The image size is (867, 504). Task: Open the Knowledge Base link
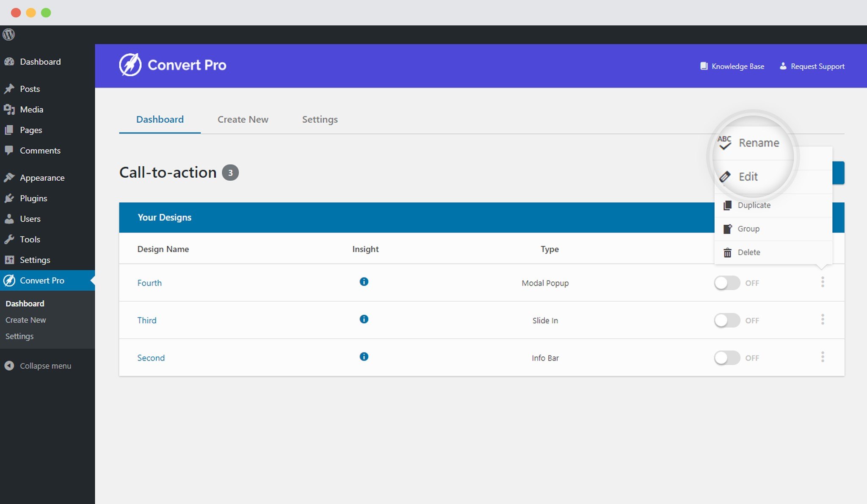(732, 66)
